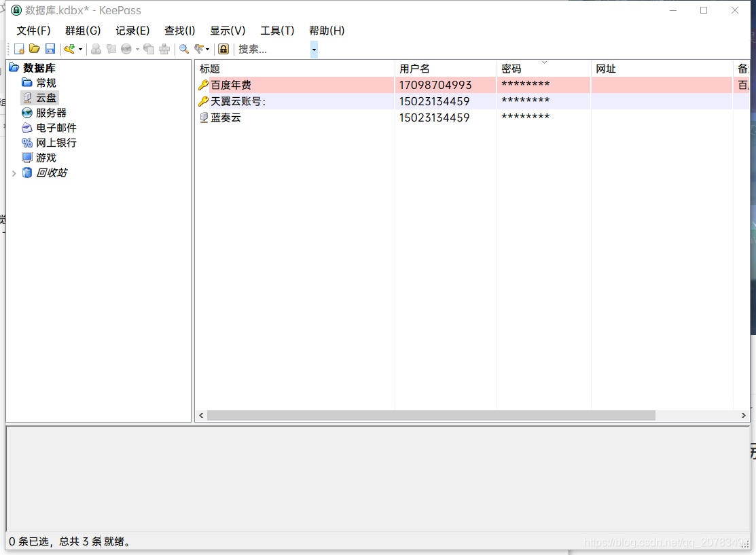This screenshot has width=756, height=555.
Task: Select the 天翼云账号: entry
Action: coord(472,101)
